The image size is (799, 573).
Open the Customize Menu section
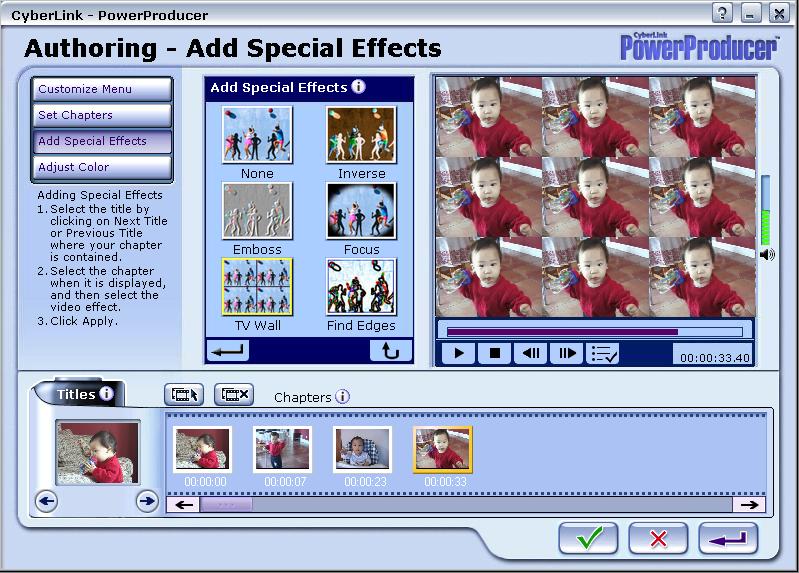(x=101, y=89)
